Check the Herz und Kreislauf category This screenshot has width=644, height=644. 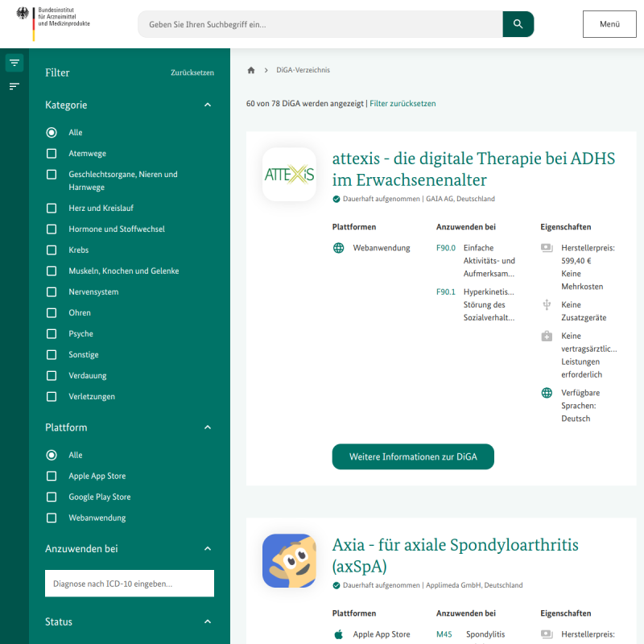coord(52,208)
